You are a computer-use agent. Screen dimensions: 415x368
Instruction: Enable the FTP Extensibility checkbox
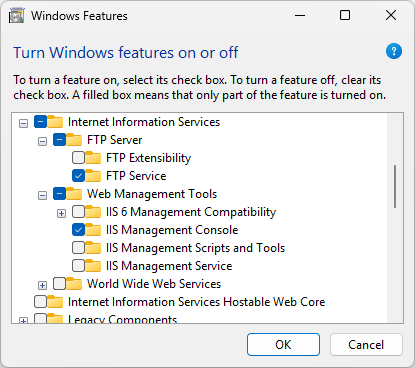coord(78,158)
